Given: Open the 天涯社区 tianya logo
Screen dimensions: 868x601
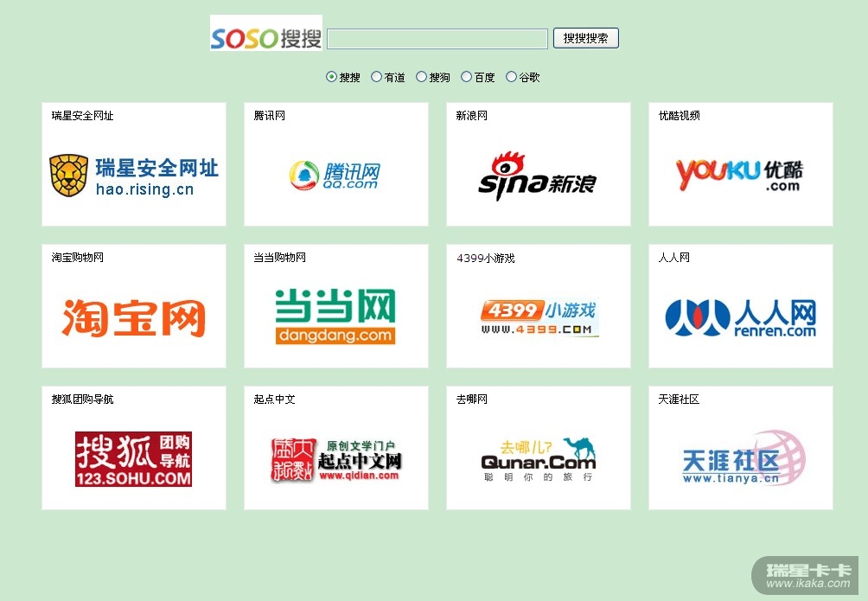Looking at the screenshot, I should coord(744,458).
